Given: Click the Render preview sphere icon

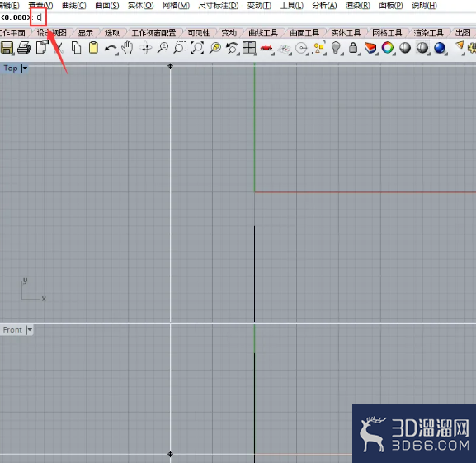Looking at the screenshot, I should pos(422,48).
